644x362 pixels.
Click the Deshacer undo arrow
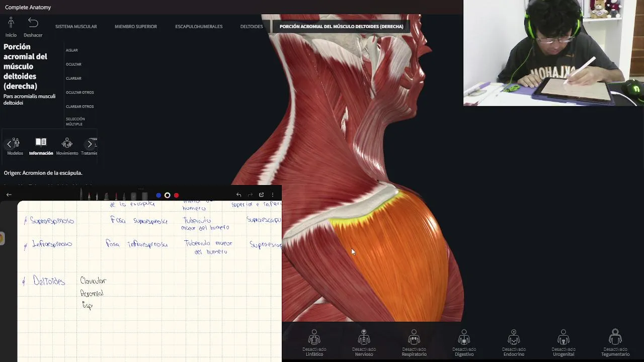pyautogui.click(x=33, y=23)
